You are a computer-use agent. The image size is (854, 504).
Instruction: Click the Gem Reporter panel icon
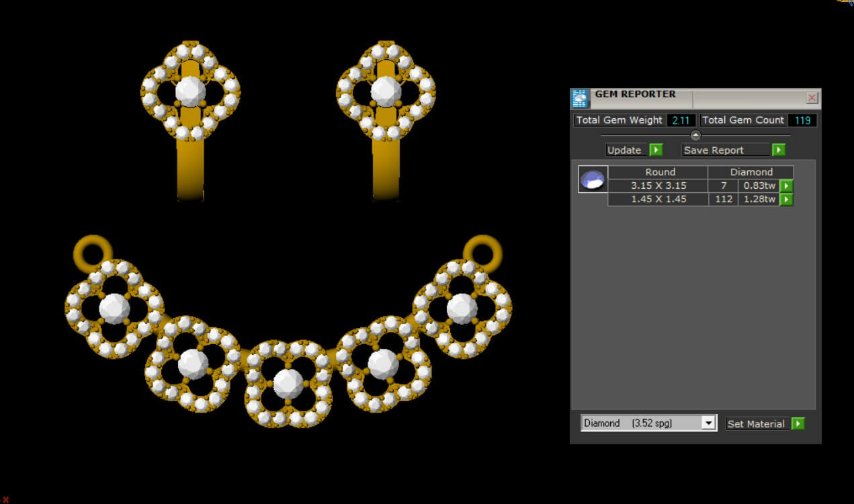580,99
